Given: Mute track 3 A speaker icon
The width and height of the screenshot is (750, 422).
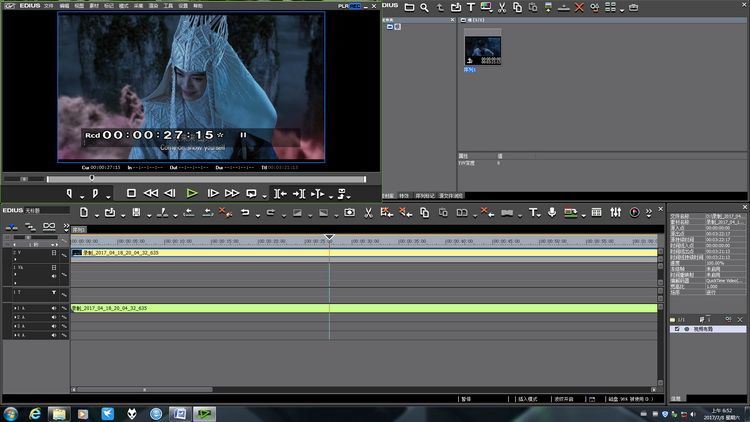Looking at the screenshot, I should coord(54,326).
